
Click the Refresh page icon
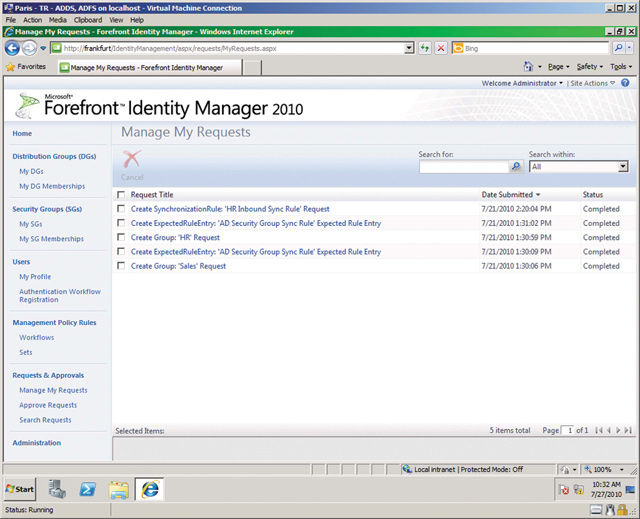pos(425,48)
